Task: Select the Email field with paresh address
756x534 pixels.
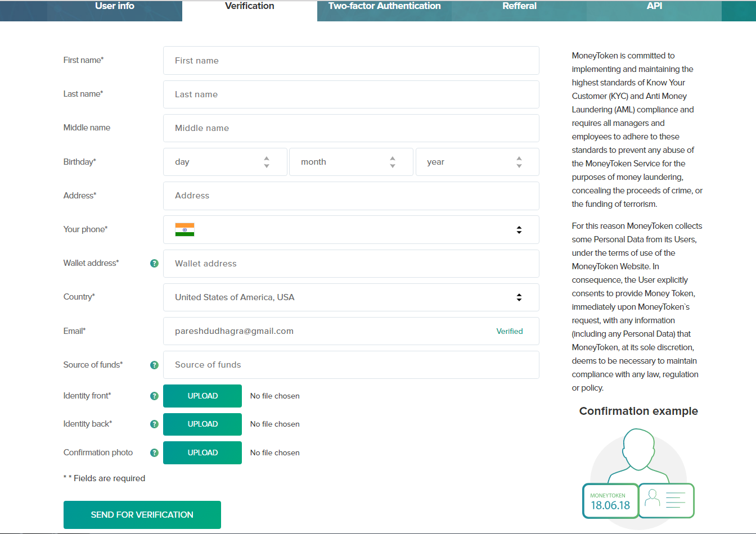Action: click(x=351, y=331)
